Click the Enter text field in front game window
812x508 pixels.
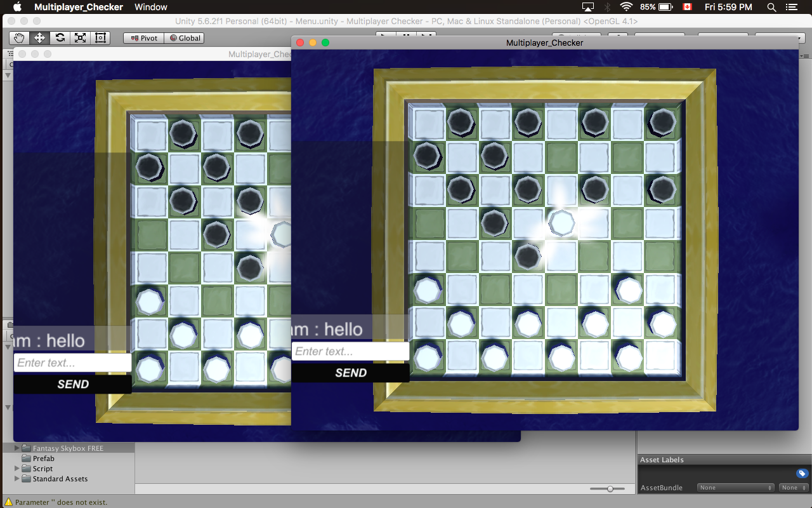tap(350, 351)
